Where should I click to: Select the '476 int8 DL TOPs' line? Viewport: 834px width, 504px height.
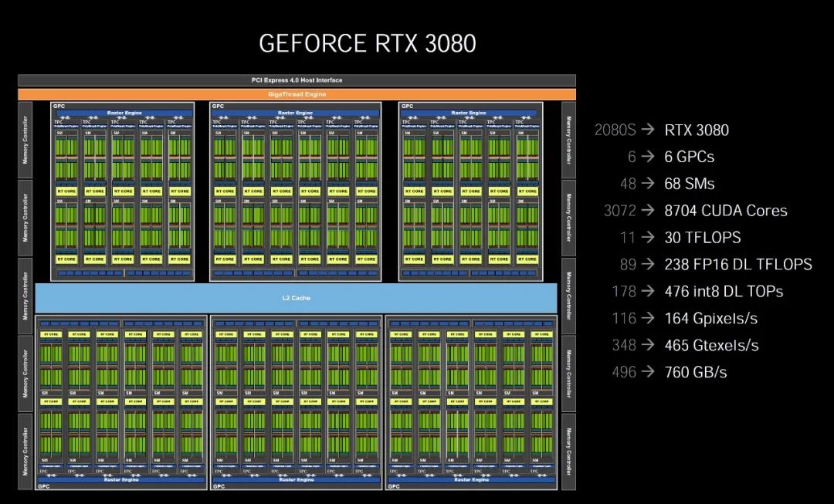click(724, 291)
